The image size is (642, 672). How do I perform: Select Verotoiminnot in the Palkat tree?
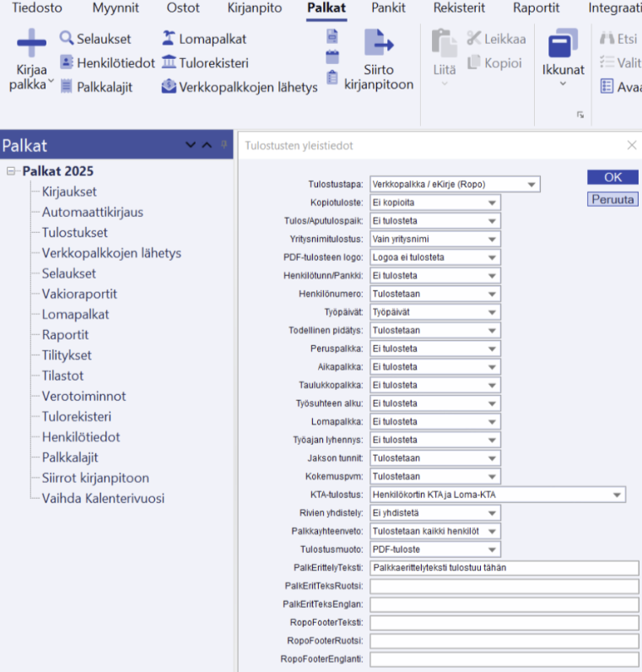(x=84, y=396)
